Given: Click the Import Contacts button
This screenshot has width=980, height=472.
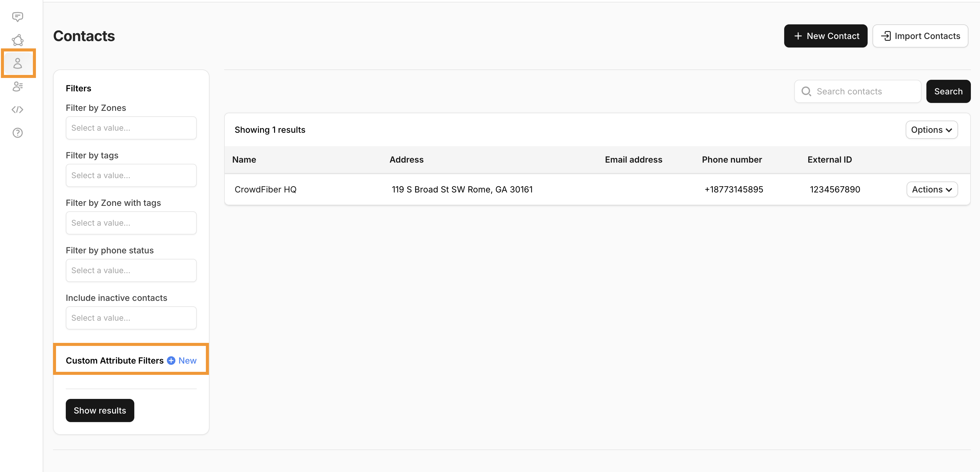Looking at the screenshot, I should click(920, 36).
